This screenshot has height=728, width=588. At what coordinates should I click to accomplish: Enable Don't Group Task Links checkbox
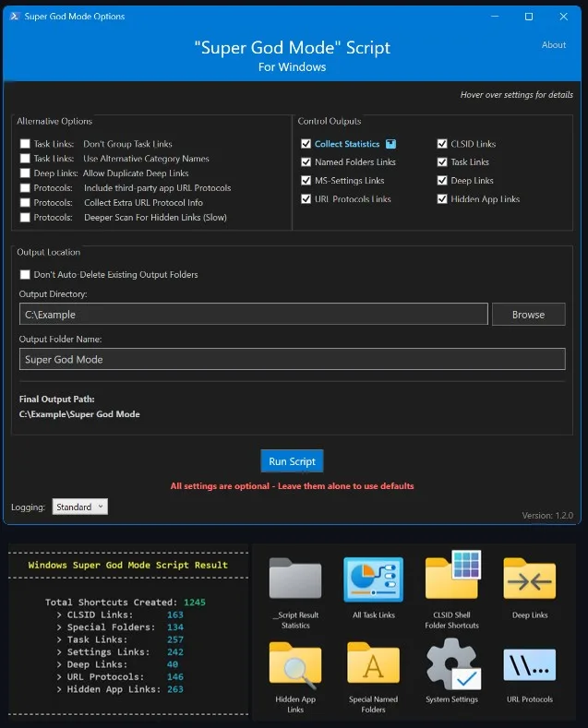[25, 144]
